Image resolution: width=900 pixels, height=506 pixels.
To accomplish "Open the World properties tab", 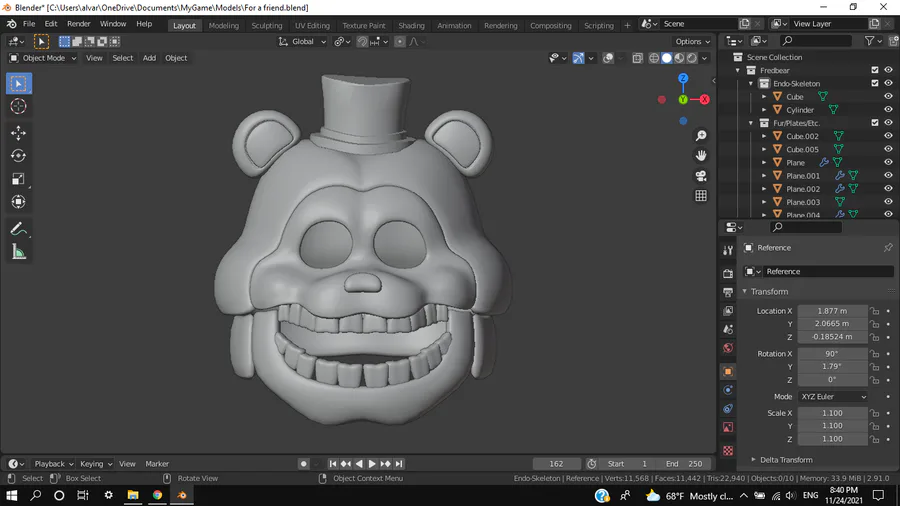I will [x=728, y=348].
